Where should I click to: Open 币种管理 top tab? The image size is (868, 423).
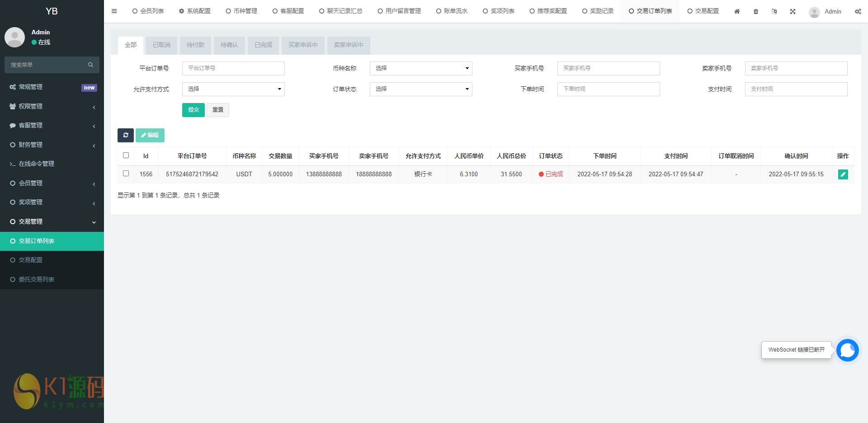(241, 11)
